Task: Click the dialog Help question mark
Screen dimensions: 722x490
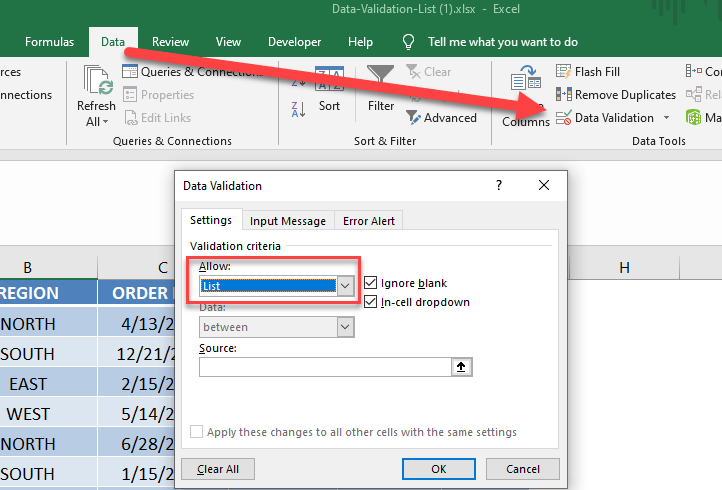Action: pyautogui.click(x=499, y=185)
